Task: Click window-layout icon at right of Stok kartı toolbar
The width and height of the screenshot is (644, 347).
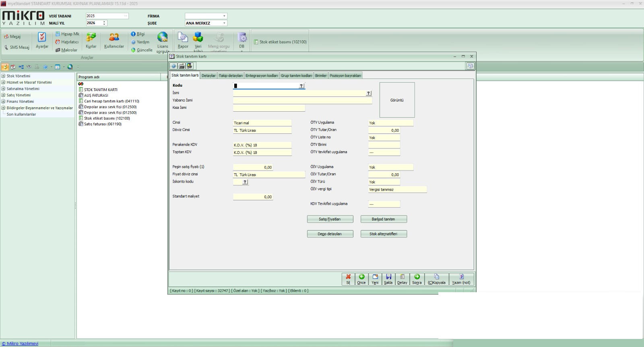Action: coord(470,66)
